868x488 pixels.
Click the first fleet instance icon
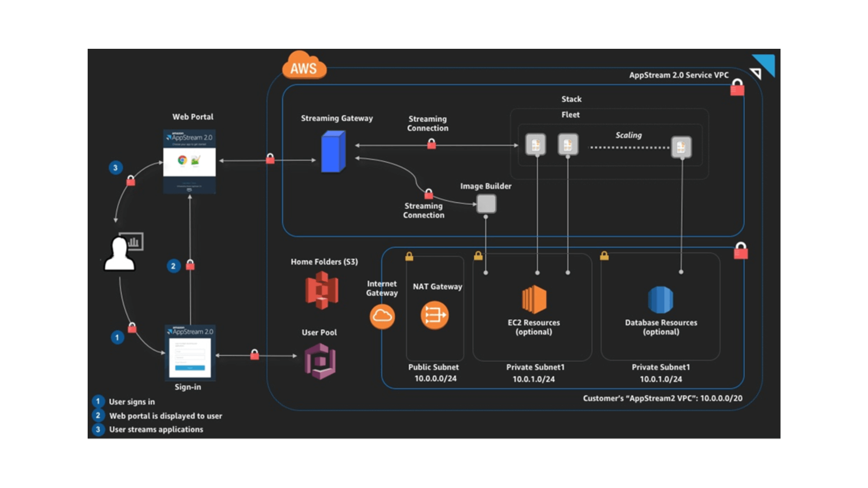pos(536,145)
